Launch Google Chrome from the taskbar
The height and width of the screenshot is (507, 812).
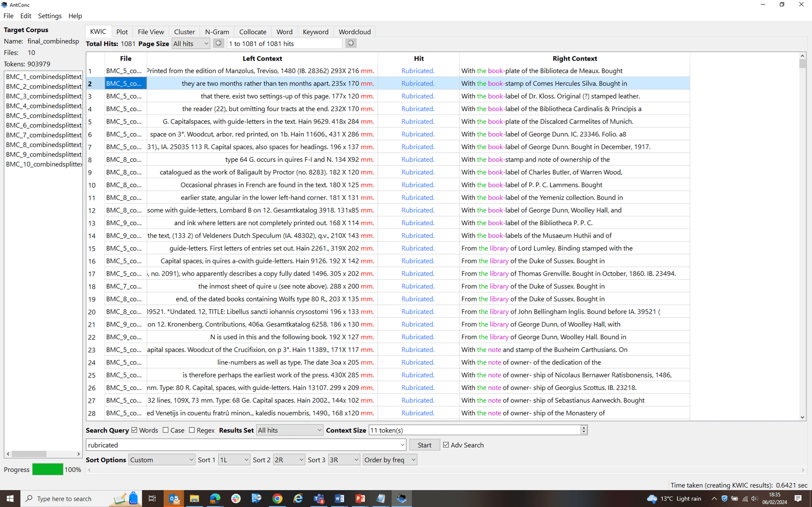coord(277,498)
